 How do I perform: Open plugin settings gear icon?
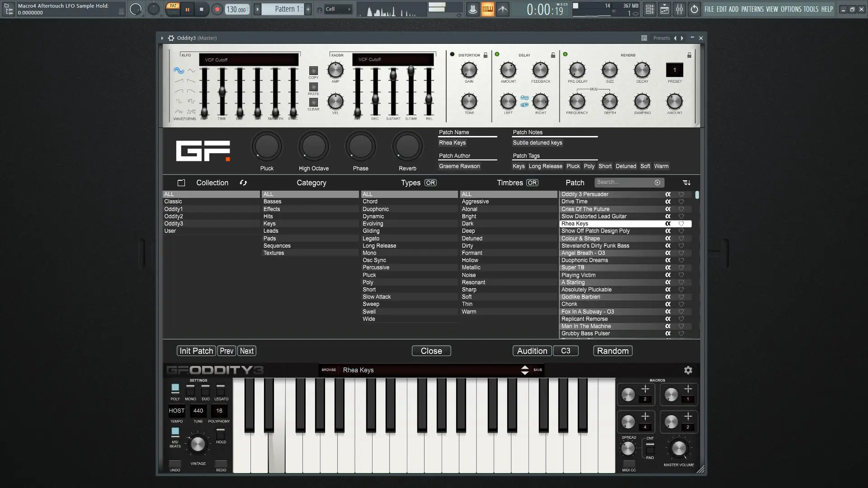pyautogui.click(x=688, y=370)
